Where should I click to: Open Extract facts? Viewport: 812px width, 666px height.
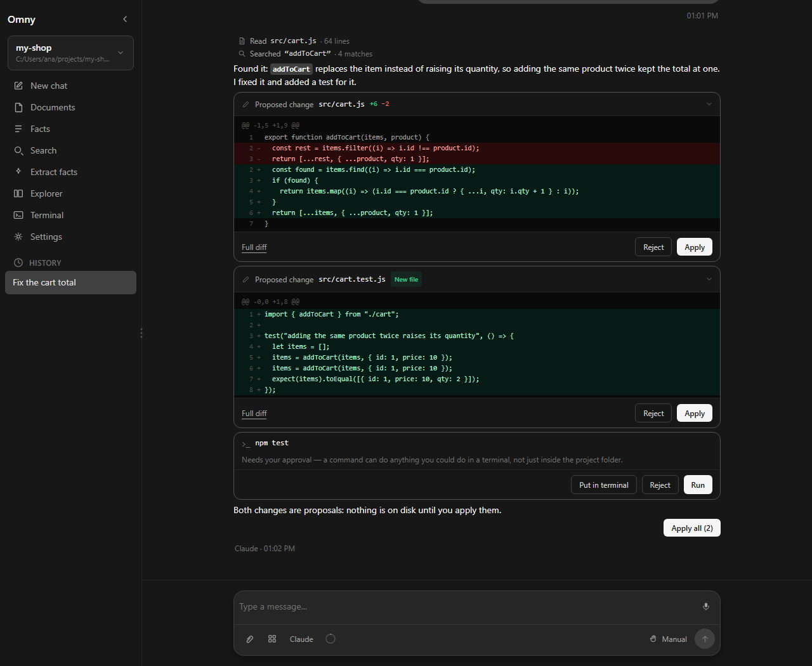coord(70,172)
